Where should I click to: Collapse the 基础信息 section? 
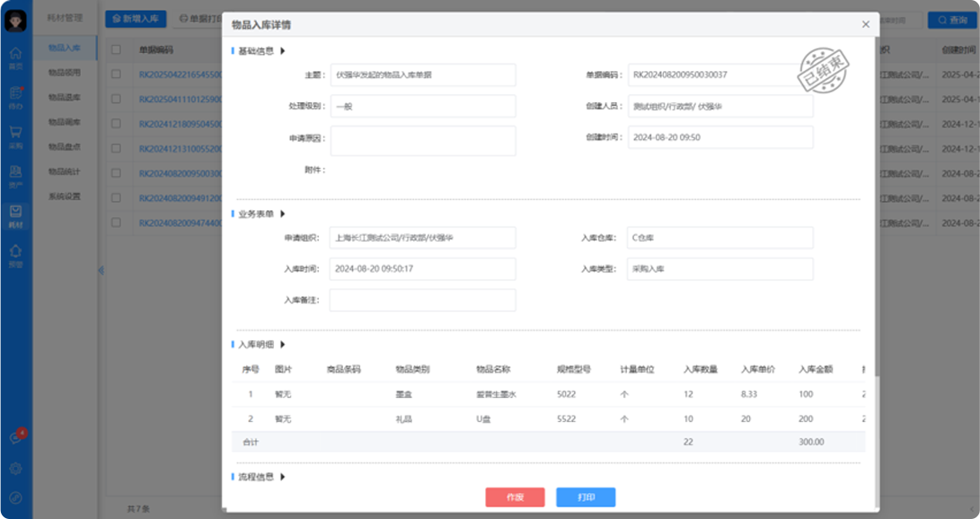pyautogui.click(x=283, y=51)
